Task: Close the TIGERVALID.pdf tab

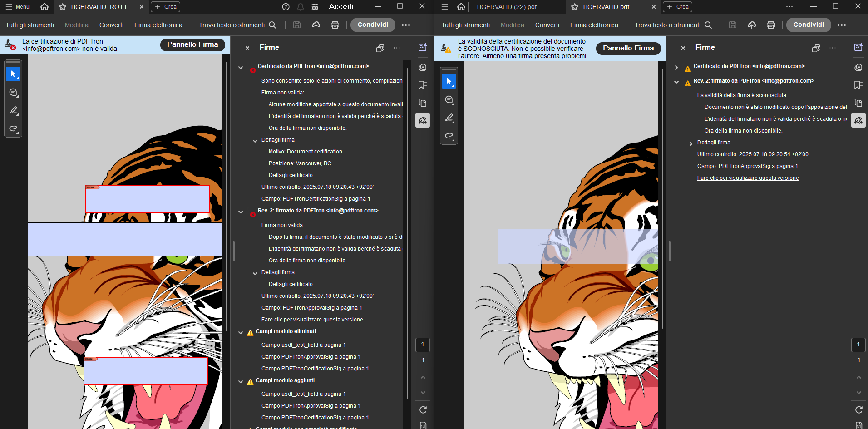Action: pyautogui.click(x=653, y=7)
